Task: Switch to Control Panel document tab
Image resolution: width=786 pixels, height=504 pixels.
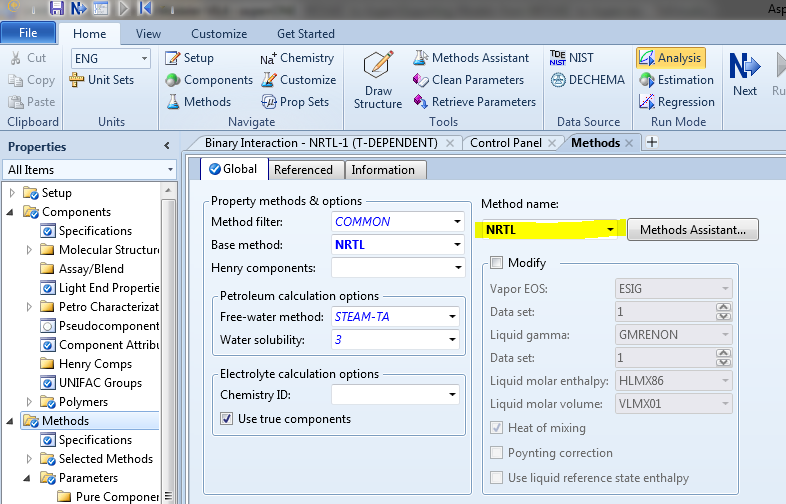Action: coord(506,143)
